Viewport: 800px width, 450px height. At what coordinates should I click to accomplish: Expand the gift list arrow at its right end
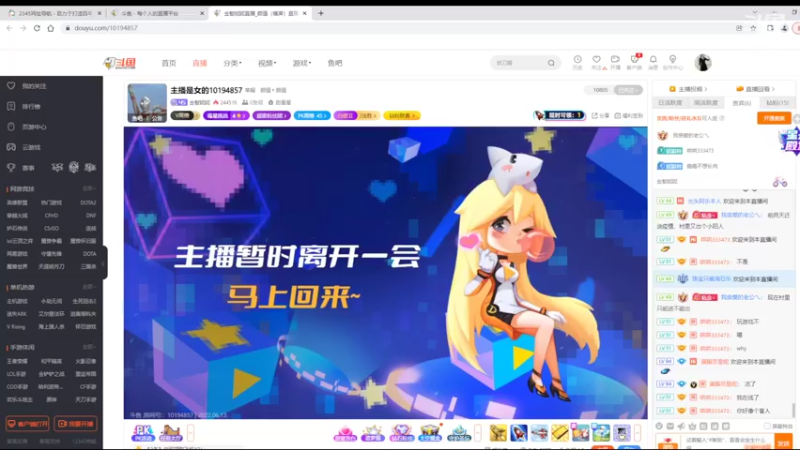tap(637, 433)
